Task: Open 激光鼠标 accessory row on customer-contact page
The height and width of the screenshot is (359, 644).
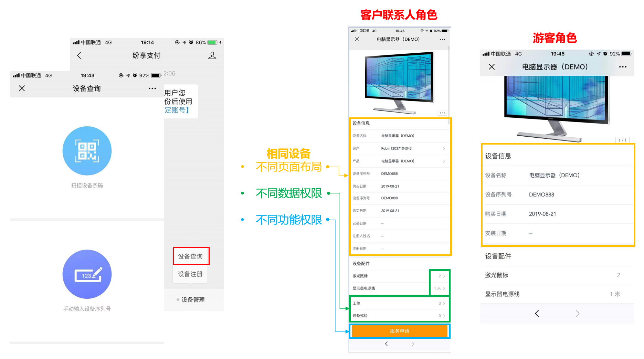Action: (x=399, y=276)
